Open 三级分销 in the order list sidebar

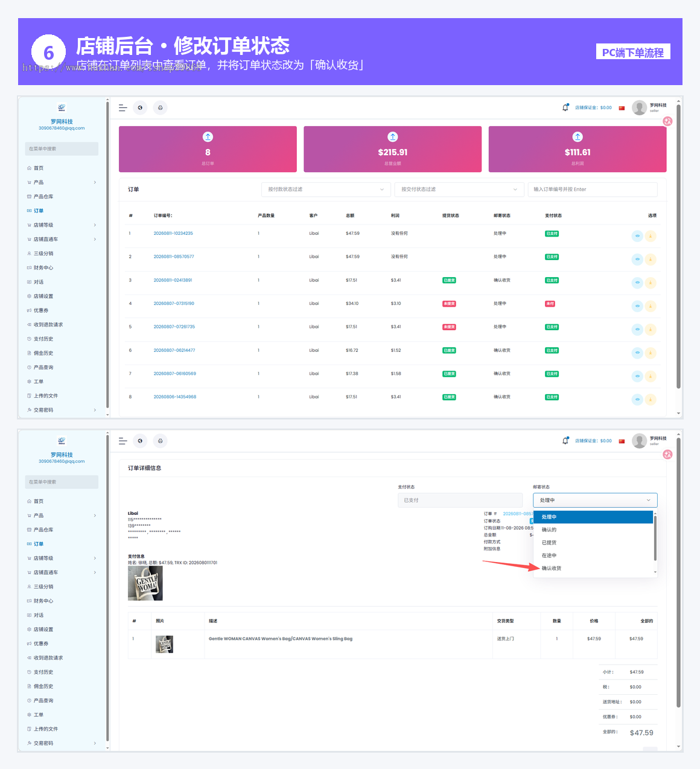point(43,254)
